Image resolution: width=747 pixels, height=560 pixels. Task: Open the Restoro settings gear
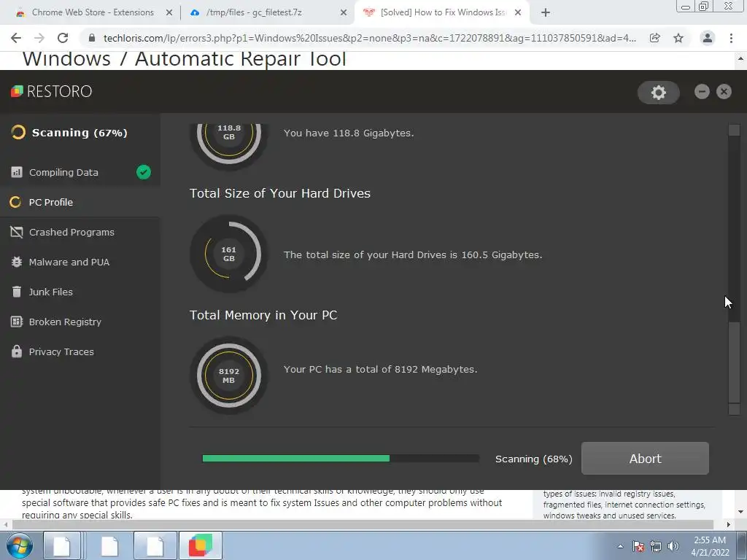tap(659, 92)
